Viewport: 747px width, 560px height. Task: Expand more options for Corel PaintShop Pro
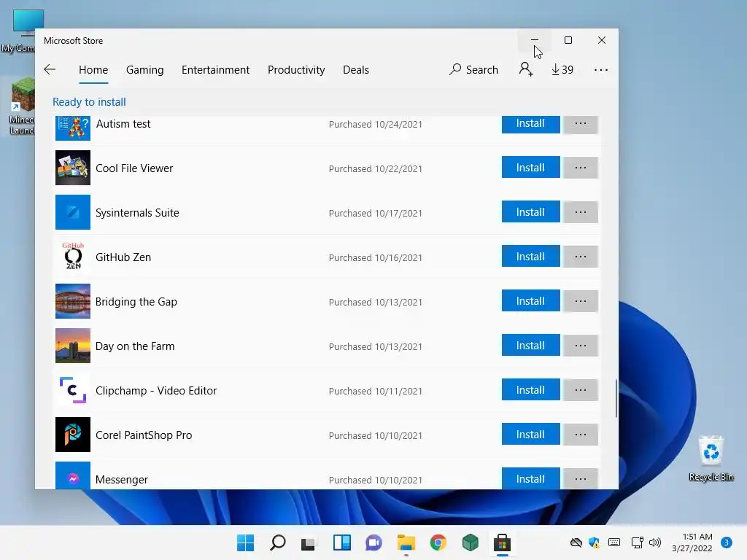[580, 435]
